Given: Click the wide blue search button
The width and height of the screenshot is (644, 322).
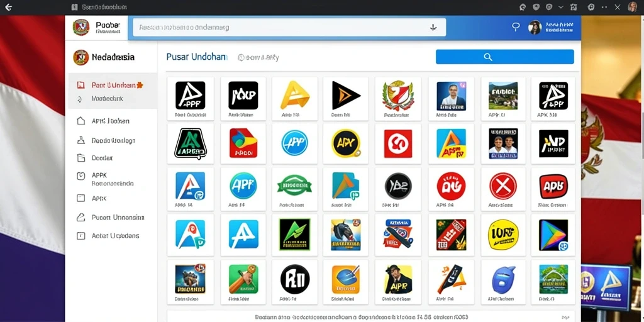Looking at the screenshot, I should 505,57.
